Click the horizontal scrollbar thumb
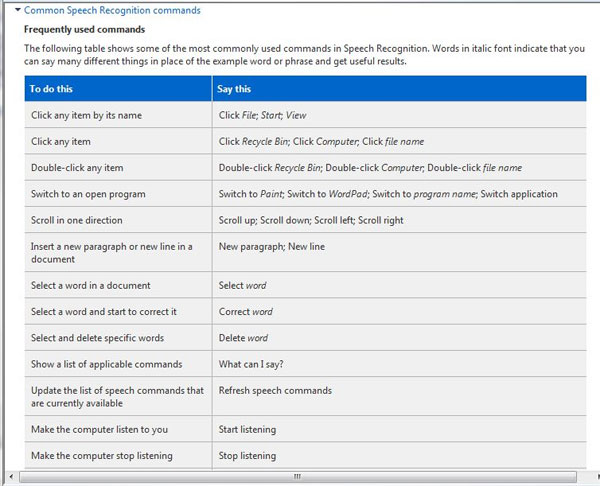 pyautogui.click(x=298, y=477)
